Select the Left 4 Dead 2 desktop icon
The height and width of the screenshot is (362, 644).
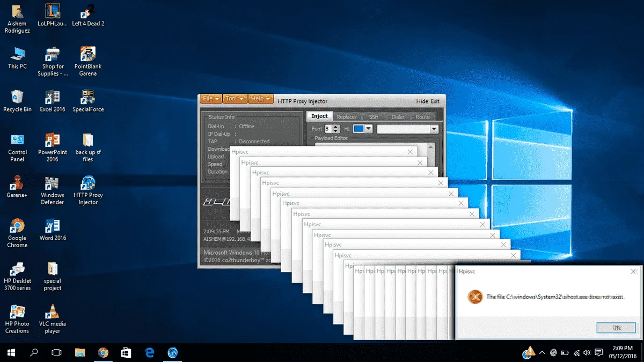(88, 15)
